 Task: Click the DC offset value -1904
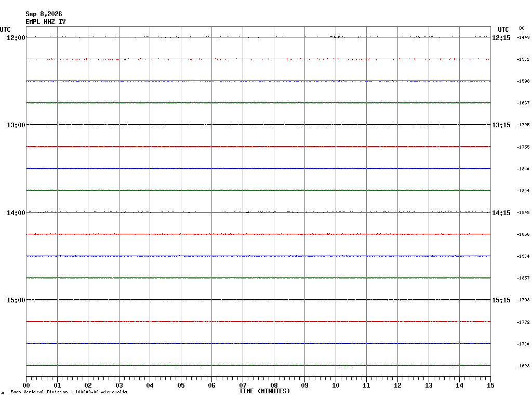[x=523, y=257]
